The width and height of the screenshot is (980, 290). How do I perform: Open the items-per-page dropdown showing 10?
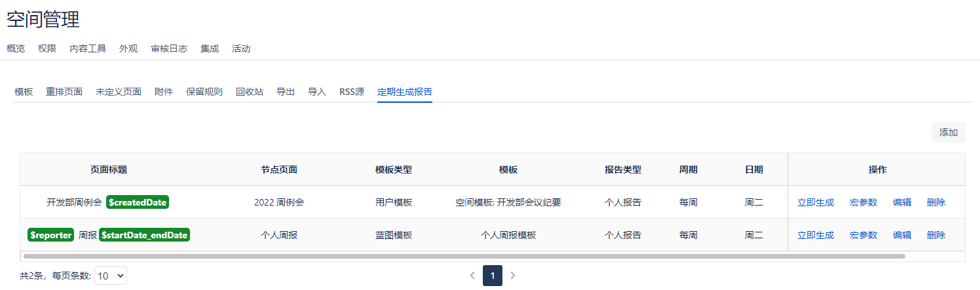coord(111,276)
